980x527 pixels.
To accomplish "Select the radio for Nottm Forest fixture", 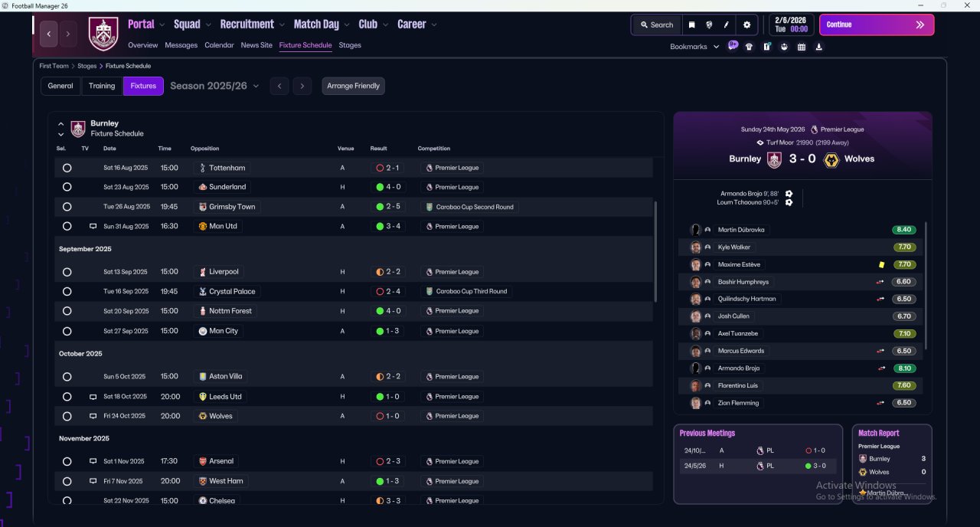I will click(67, 311).
